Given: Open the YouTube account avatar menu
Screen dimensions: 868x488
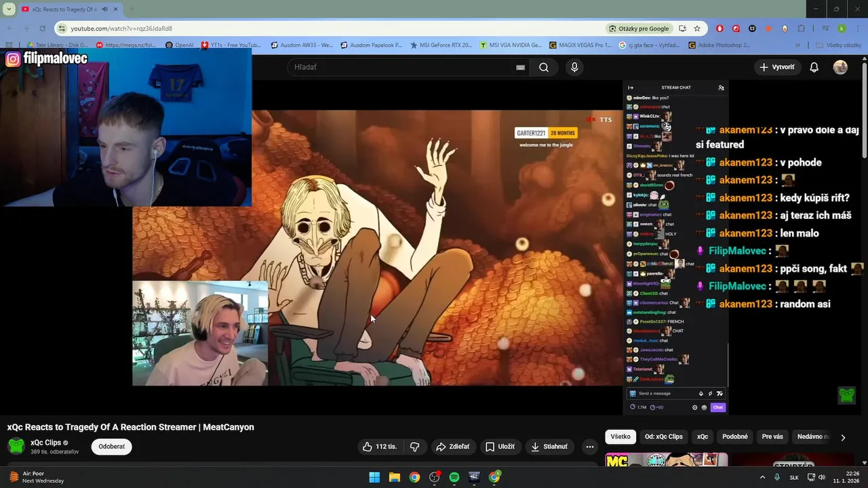Looking at the screenshot, I should click(840, 67).
